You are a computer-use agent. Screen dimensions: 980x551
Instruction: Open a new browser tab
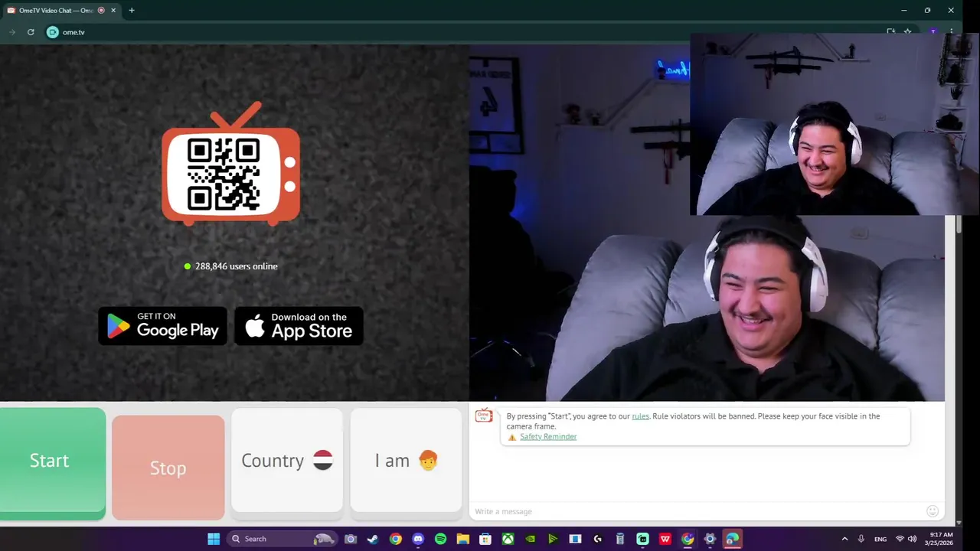click(132, 11)
